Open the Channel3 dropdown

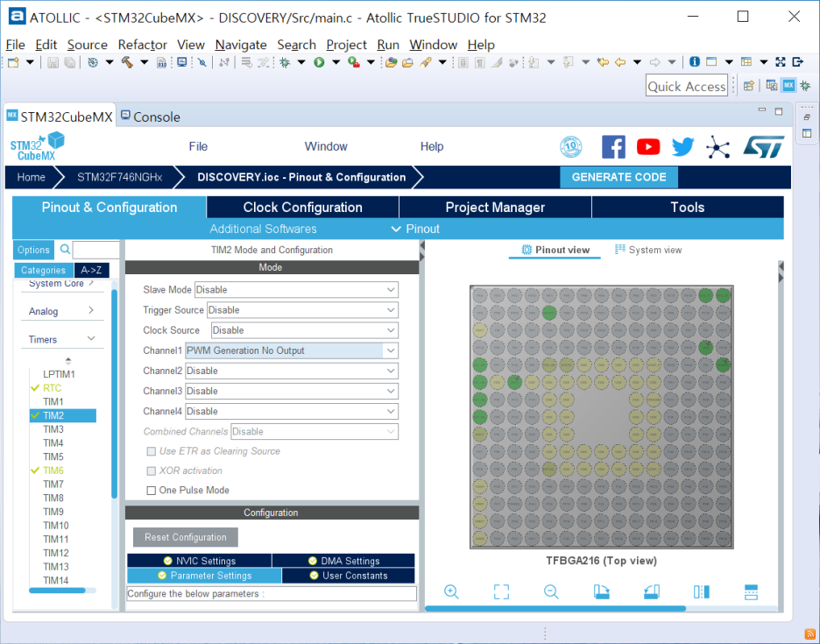pyautogui.click(x=291, y=392)
